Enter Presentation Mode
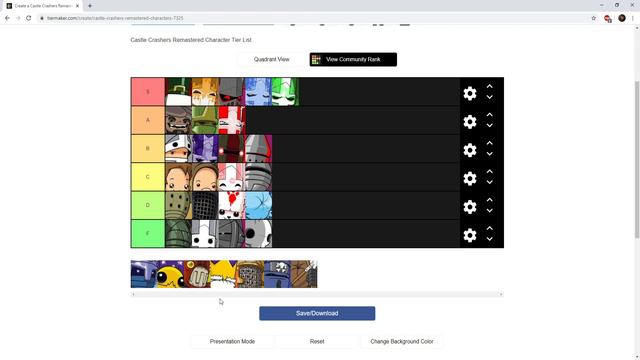The height and width of the screenshot is (360, 640). (232, 341)
